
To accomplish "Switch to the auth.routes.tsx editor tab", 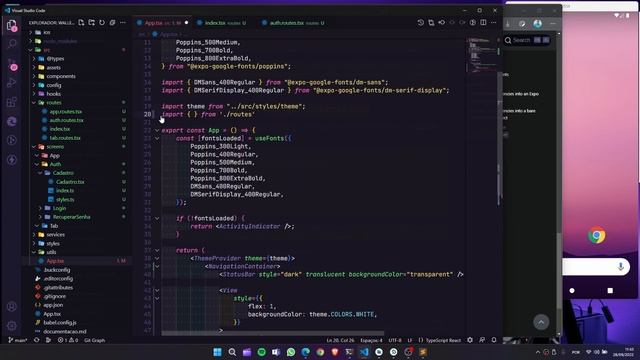I will [293, 23].
